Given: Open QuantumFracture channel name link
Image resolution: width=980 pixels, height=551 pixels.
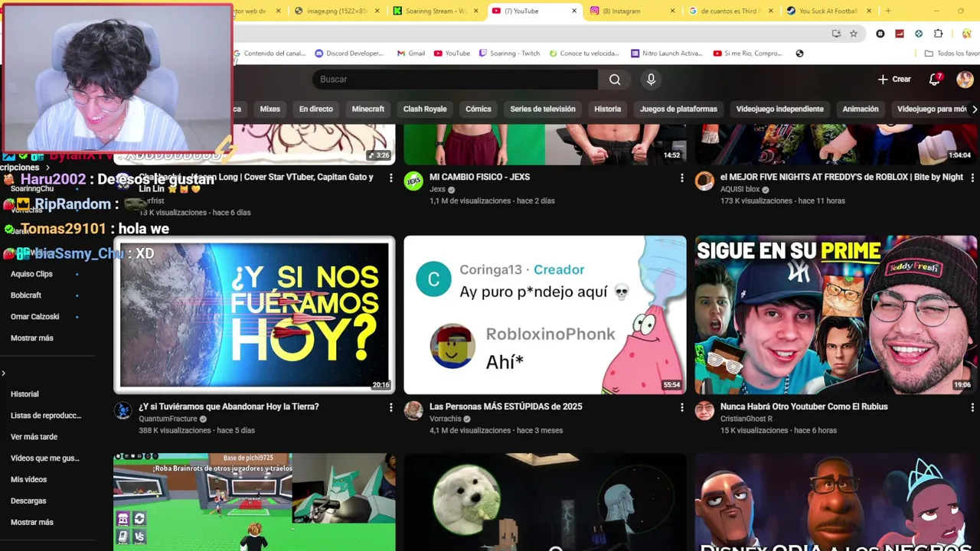Looking at the screenshot, I should [168, 419].
